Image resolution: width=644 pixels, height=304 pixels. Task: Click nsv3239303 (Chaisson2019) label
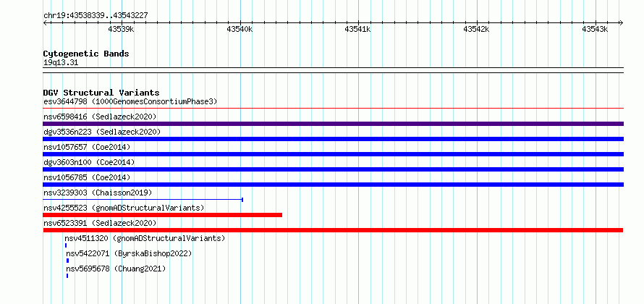(x=98, y=193)
